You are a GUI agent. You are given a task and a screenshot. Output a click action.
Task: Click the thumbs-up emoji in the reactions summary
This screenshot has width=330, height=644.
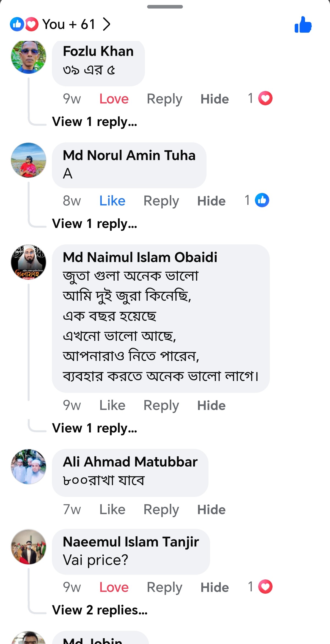[x=17, y=24]
